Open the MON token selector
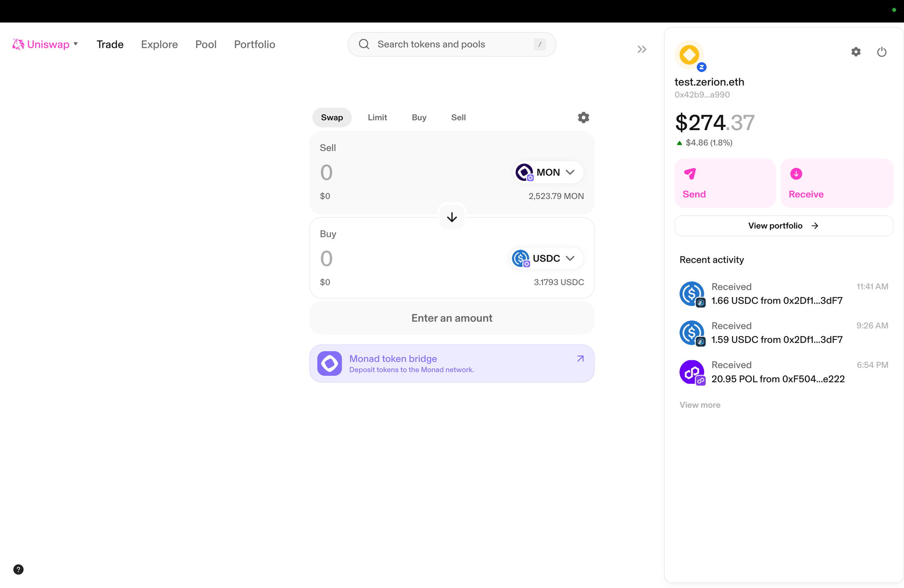Image resolution: width=904 pixels, height=588 pixels. tap(547, 172)
